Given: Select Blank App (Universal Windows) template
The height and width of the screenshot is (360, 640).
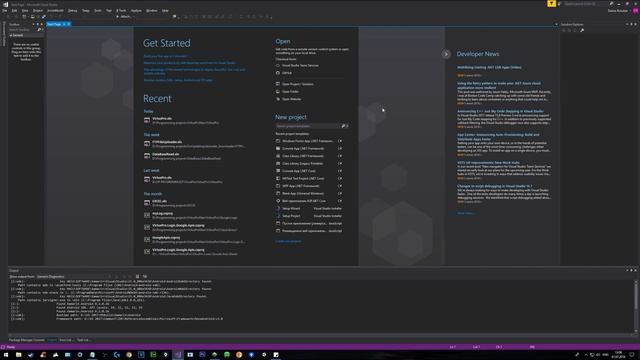Looking at the screenshot, I should tap(309, 193).
